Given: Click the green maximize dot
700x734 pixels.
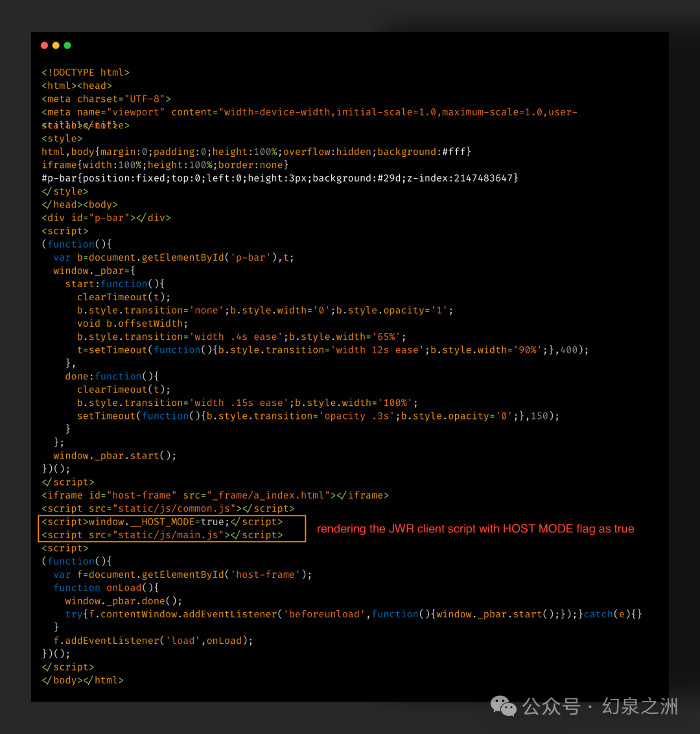Looking at the screenshot, I should coord(67,45).
